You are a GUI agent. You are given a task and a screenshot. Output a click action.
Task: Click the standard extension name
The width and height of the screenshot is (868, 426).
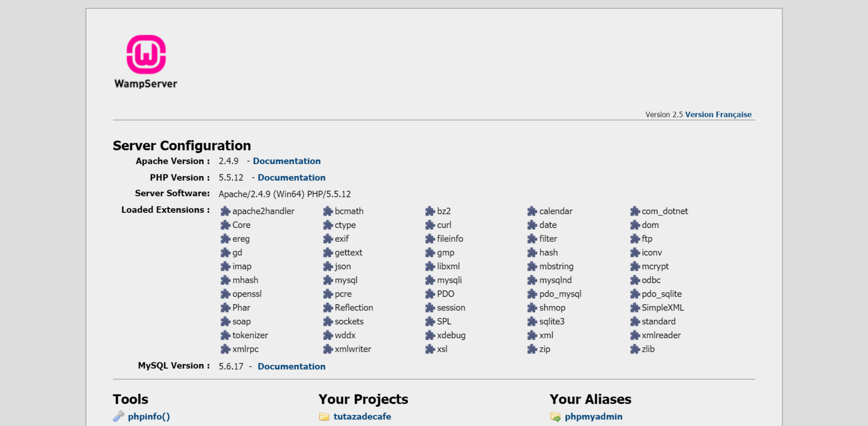pos(659,321)
